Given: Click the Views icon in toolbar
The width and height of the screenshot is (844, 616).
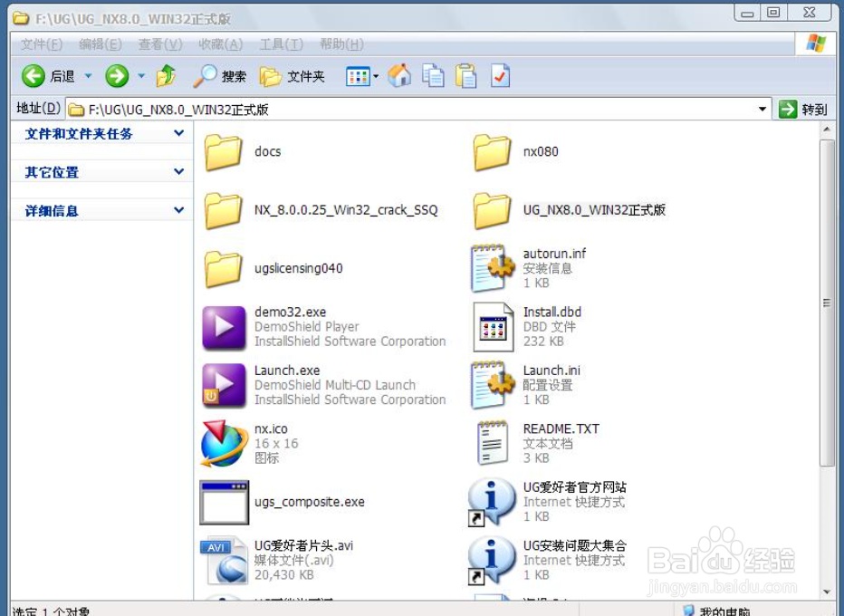Looking at the screenshot, I should click(x=358, y=76).
